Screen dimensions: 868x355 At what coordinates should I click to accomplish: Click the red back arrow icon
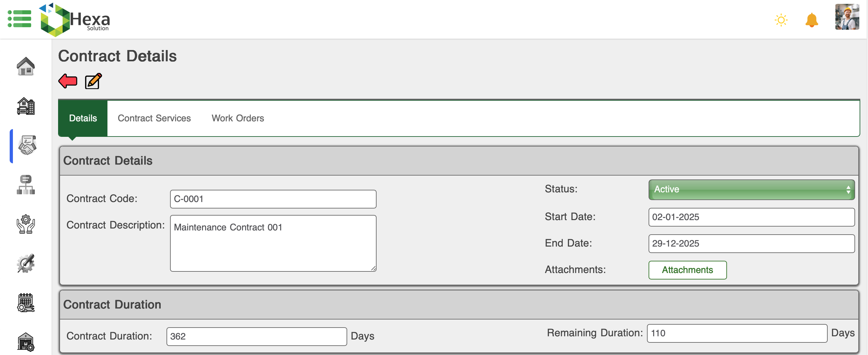pyautogui.click(x=68, y=81)
